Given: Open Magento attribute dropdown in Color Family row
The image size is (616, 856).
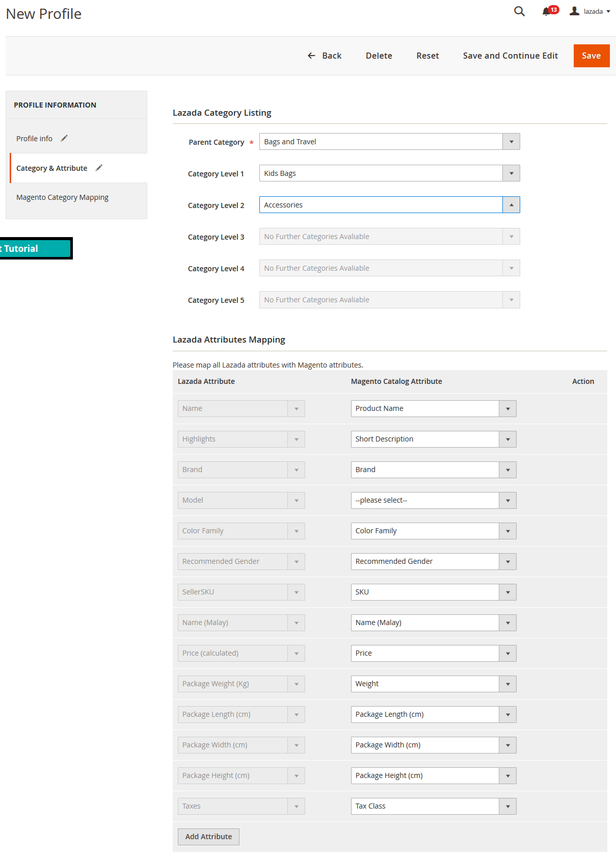Looking at the screenshot, I should click(x=434, y=531).
